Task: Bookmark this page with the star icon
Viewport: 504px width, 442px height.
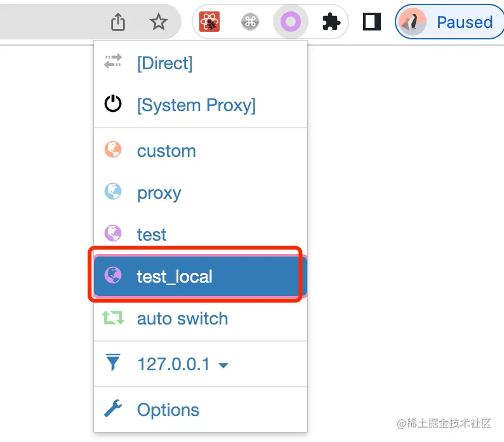Action: pyautogui.click(x=159, y=22)
